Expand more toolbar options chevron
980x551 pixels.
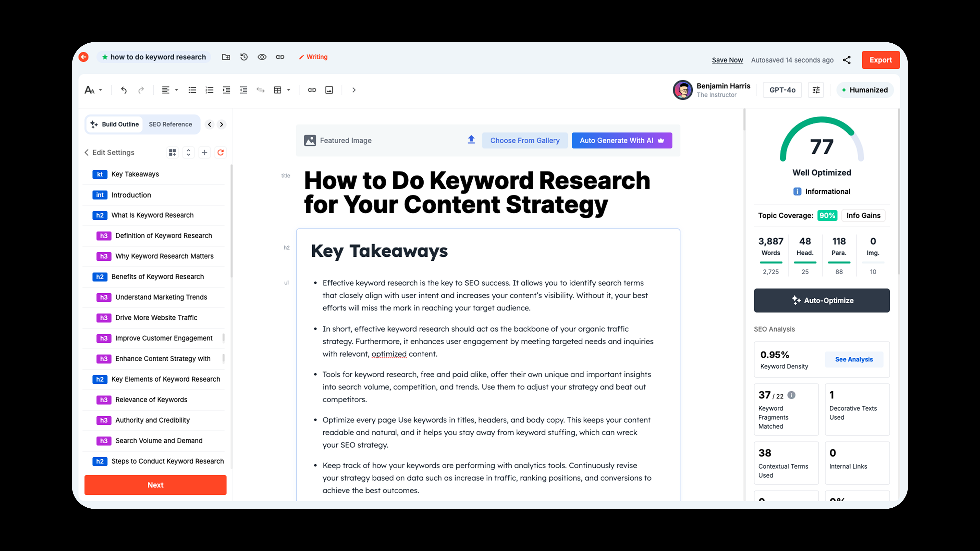pos(354,90)
